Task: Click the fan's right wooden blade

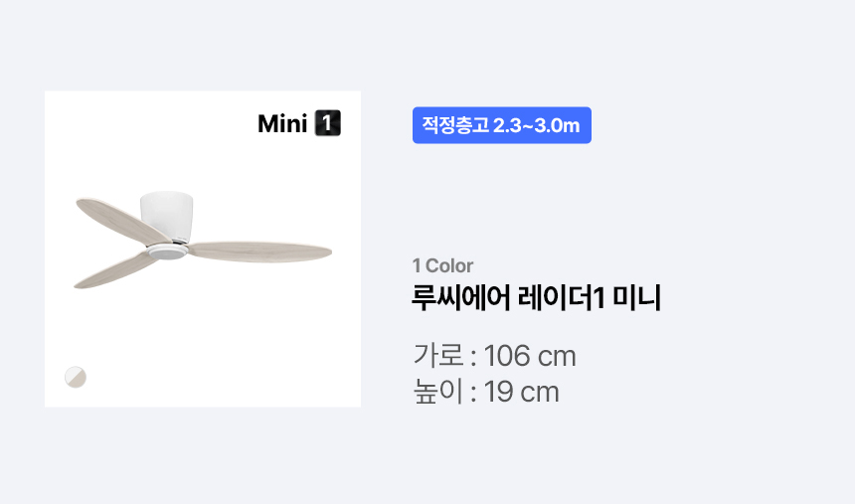Action: pos(260,252)
